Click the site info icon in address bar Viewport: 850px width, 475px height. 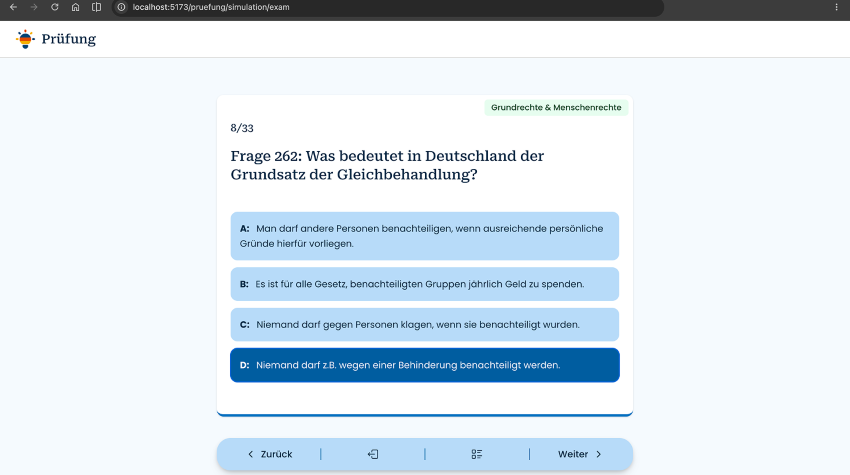coord(121,7)
